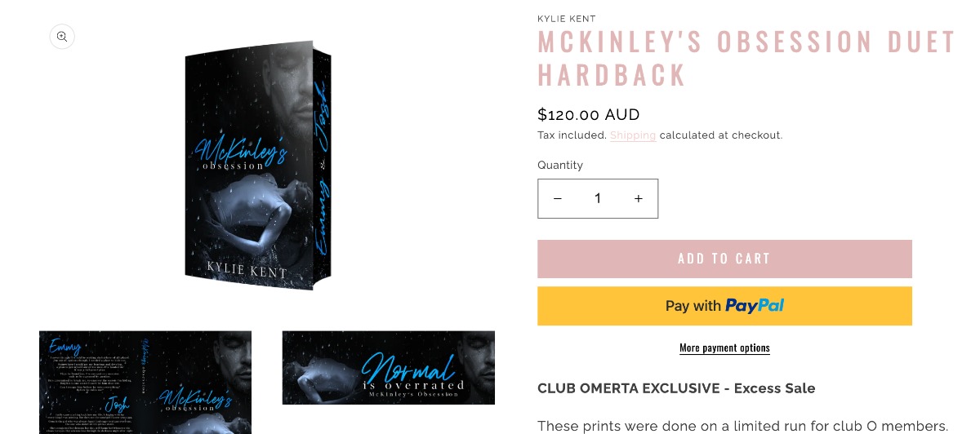Image resolution: width=980 pixels, height=434 pixels.
Task: Click the 'These prints were done' description line
Action: coord(742,426)
